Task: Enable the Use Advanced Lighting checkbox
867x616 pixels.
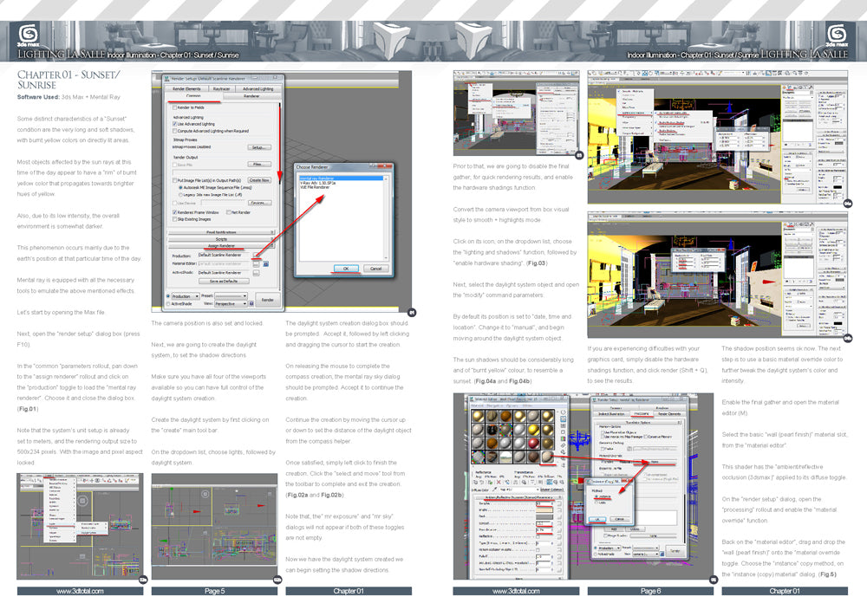Action: click(174, 124)
